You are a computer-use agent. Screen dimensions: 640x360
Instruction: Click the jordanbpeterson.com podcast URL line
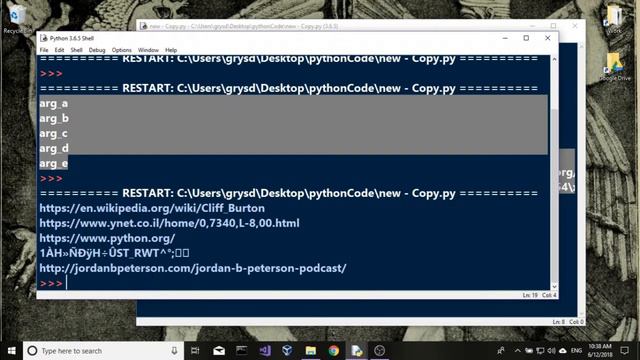193,268
